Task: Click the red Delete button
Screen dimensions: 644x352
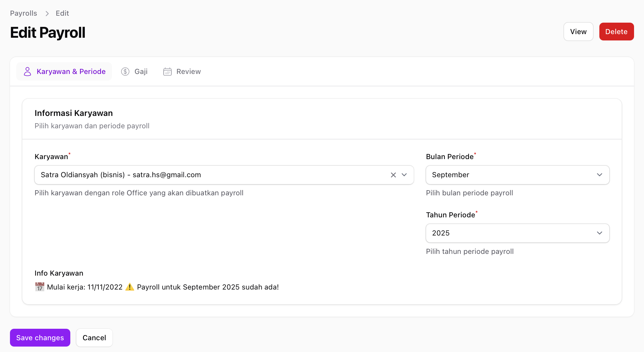Action: (x=616, y=32)
